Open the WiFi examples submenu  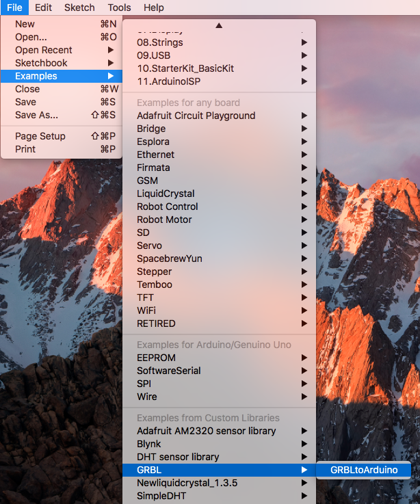(219, 310)
